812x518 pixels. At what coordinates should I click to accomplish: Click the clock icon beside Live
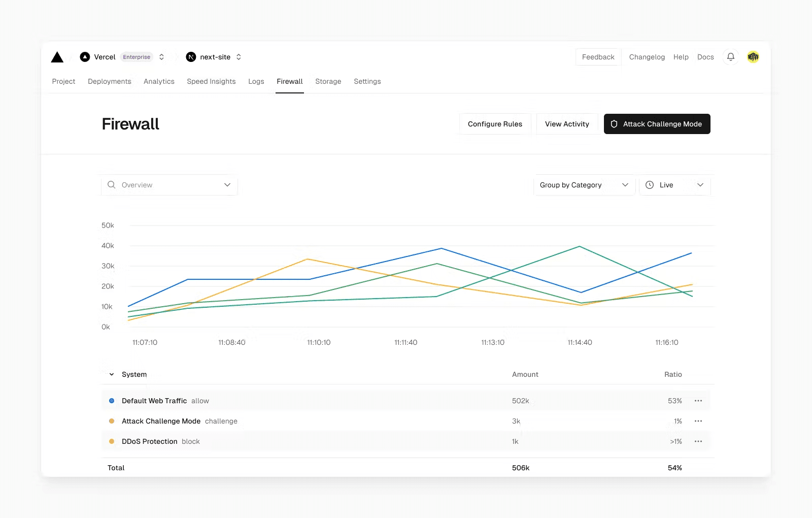[x=650, y=185]
